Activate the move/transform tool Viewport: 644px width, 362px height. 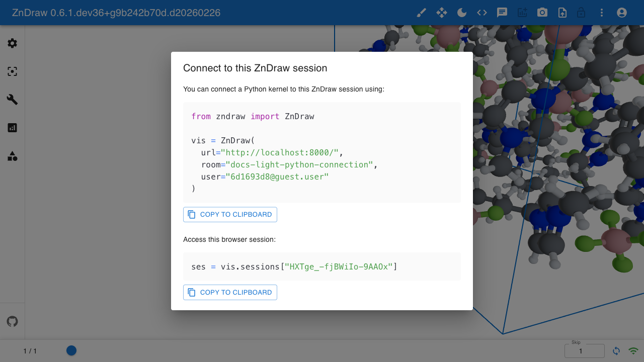(x=442, y=13)
